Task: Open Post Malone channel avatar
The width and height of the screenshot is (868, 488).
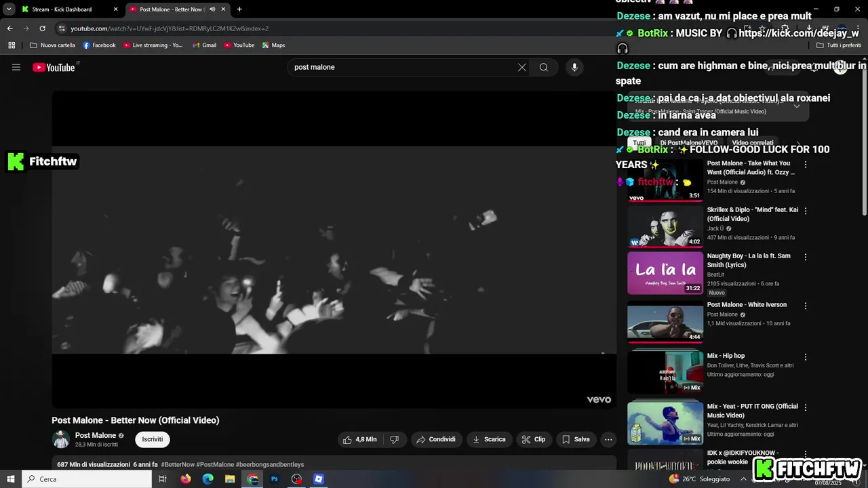Action: pos(61,439)
